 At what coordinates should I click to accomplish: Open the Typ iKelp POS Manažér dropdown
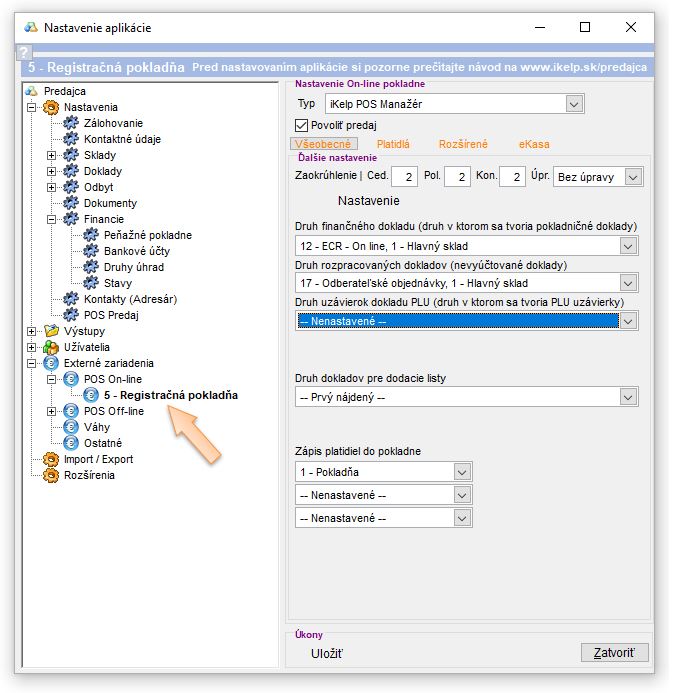click(573, 103)
